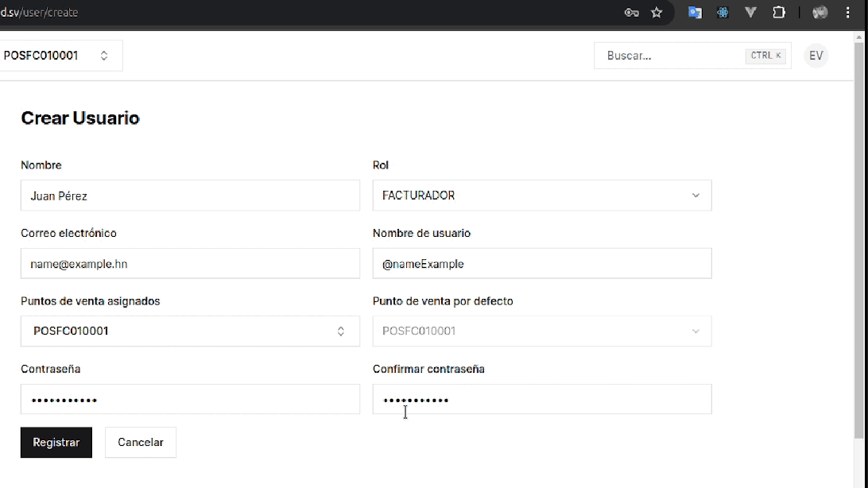
Task: Open the Vue DevTools extension icon
Action: click(750, 13)
